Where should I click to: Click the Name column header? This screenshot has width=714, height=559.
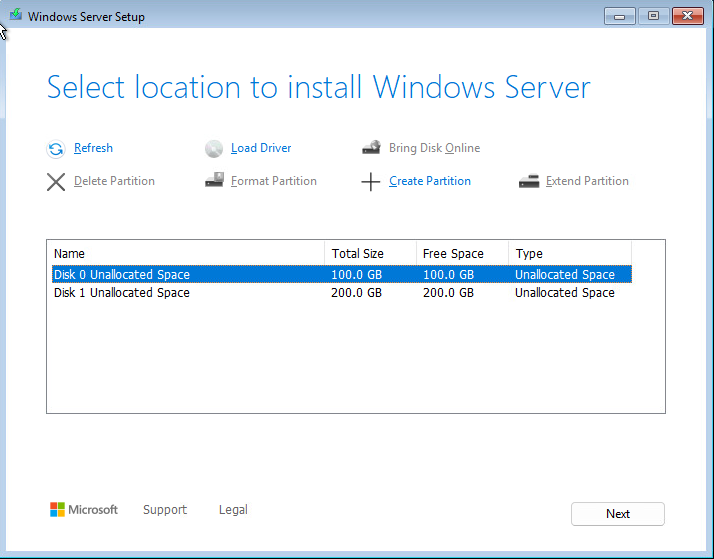point(188,253)
